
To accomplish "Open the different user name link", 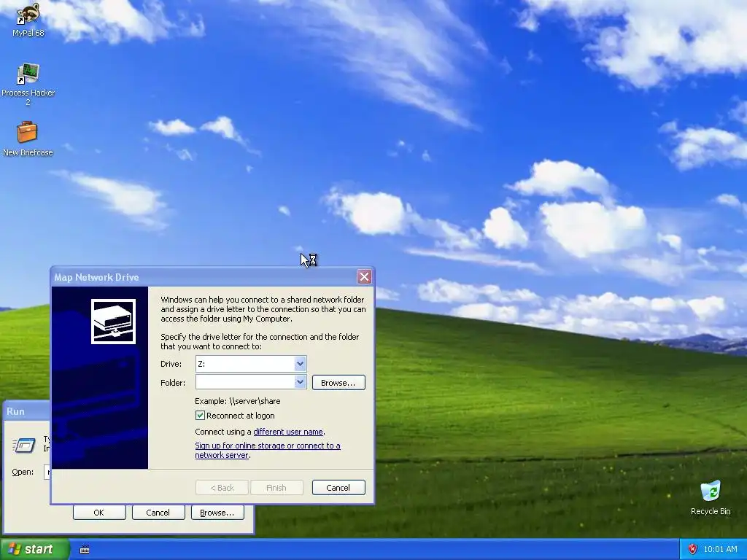I will [288, 432].
